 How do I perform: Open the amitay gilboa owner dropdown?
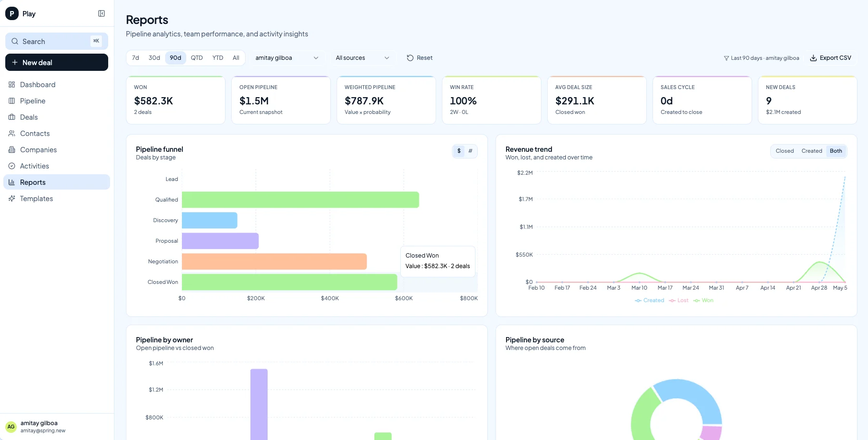click(287, 58)
